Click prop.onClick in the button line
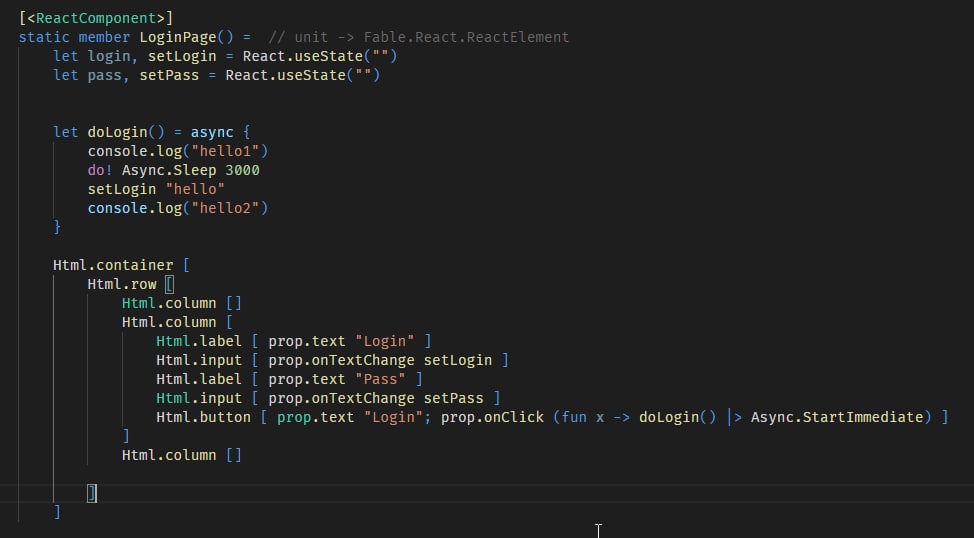Viewport: 974px width, 538px height. tap(493, 417)
